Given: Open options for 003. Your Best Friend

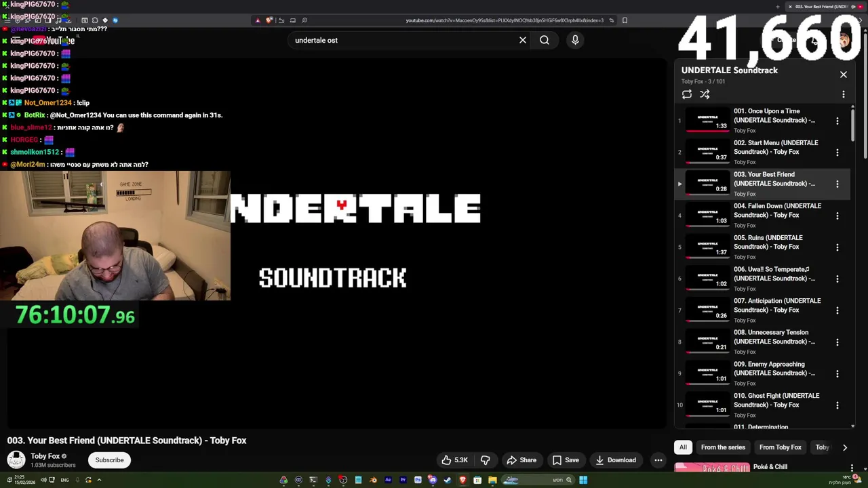Looking at the screenshot, I should pyautogui.click(x=837, y=184).
